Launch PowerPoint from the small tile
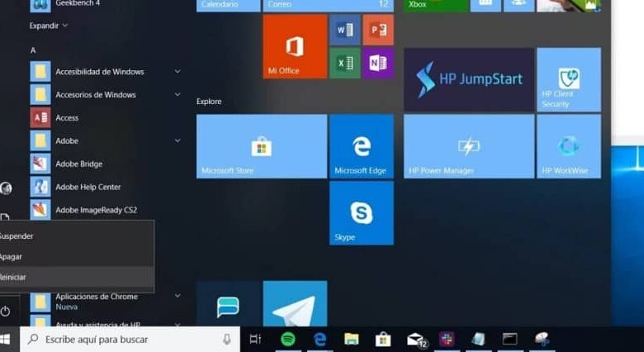The height and width of the screenshot is (352, 644). [x=378, y=30]
